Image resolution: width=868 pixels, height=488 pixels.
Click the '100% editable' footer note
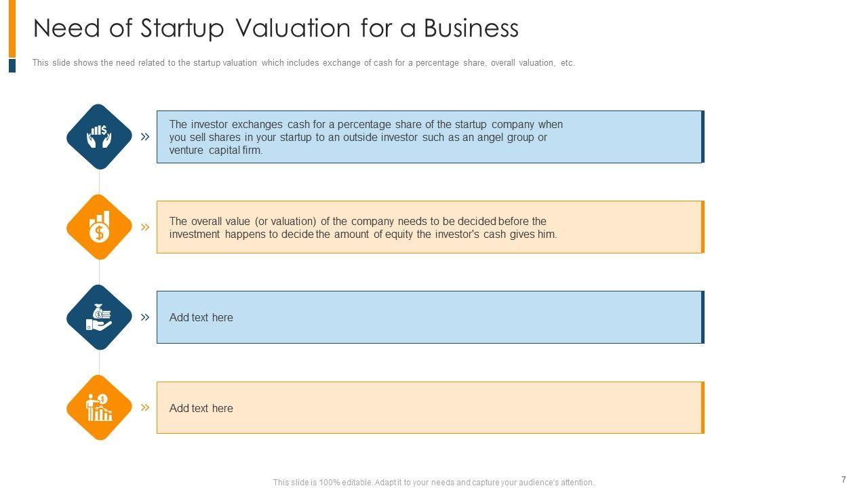click(x=434, y=483)
